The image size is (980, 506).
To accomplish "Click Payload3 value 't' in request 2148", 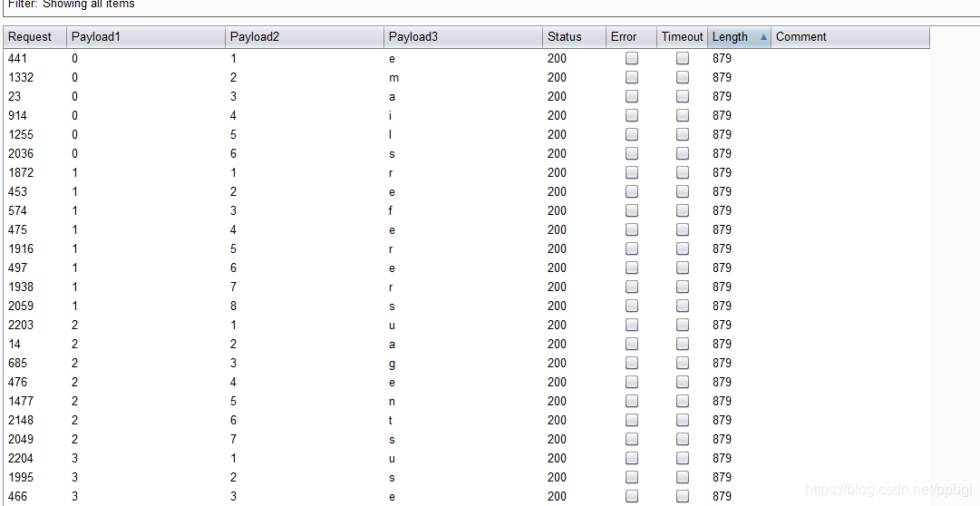I will coord(390,420).
